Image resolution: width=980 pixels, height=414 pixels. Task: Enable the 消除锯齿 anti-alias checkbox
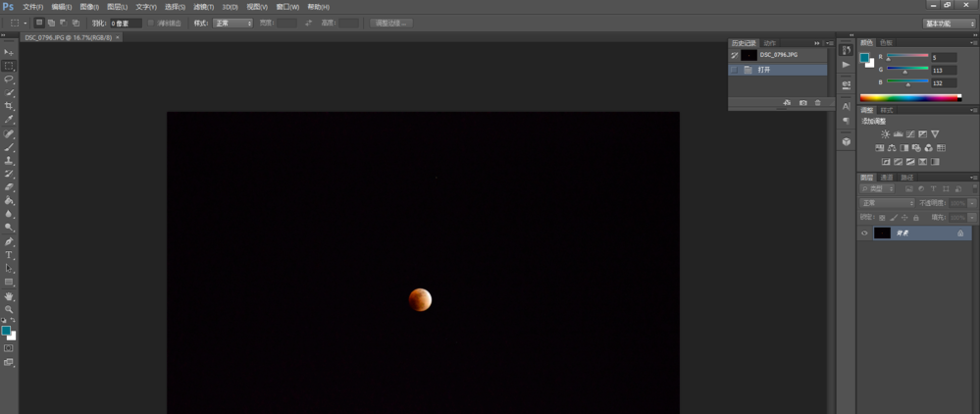click(150, 23)
